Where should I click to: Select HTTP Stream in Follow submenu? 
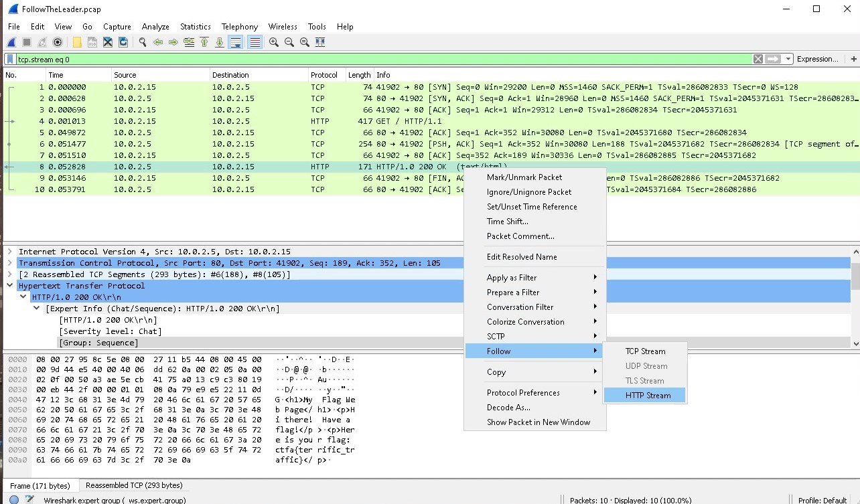(x=646, y=396)
